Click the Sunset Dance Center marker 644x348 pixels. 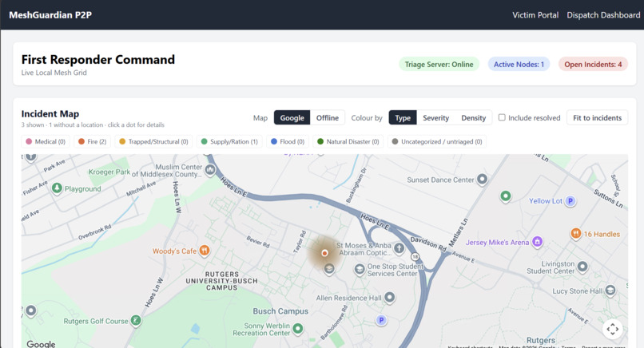coord(482,179)
